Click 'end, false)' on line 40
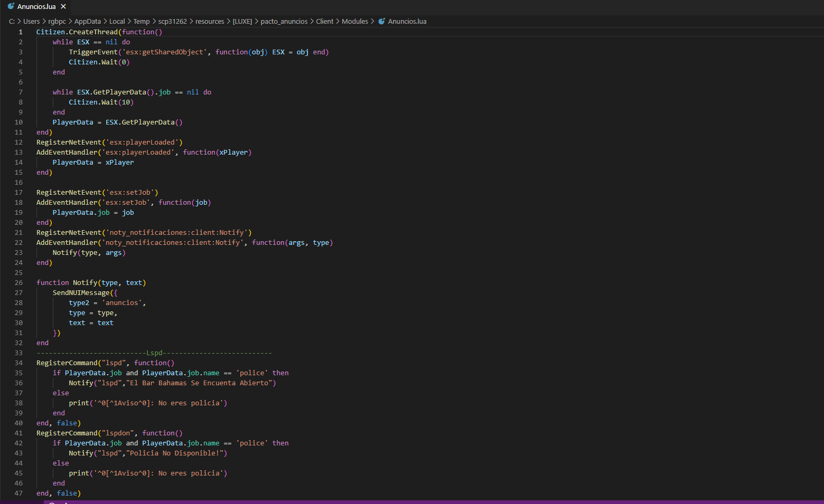The image size is (824, 504). pos(59,423)
